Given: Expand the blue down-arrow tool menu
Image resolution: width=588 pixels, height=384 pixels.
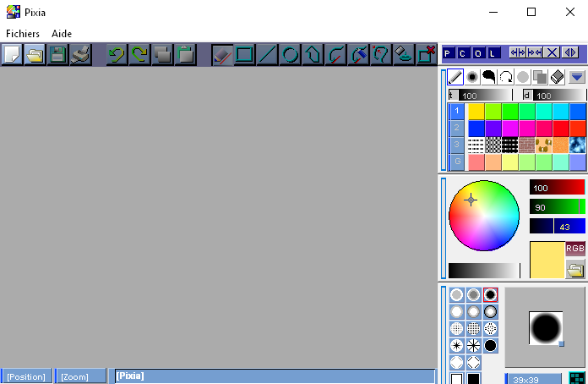Looking at the screenshot, I should coord(577,77).
